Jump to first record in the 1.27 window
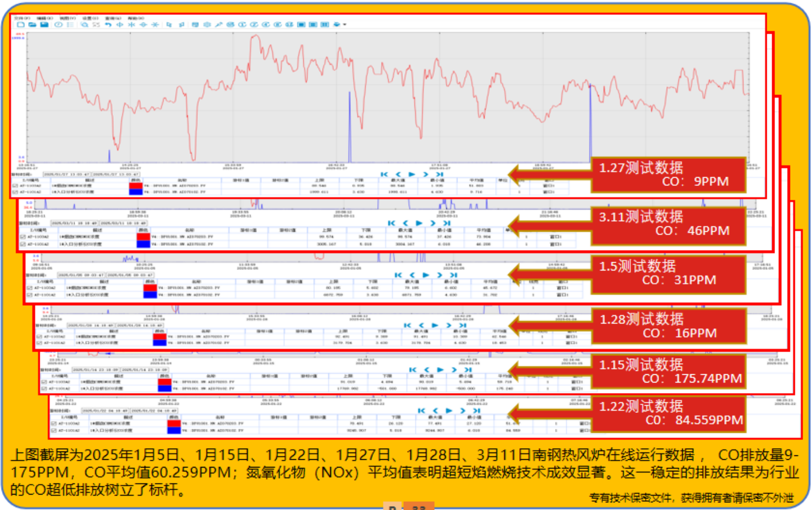This screenshot has height=510, width=812. point(384,174)
